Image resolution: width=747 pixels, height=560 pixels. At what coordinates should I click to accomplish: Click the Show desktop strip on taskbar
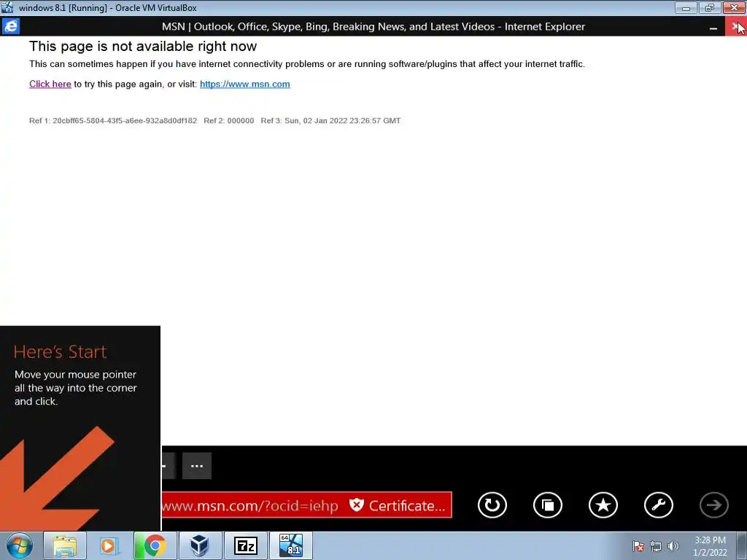point(742,545)
